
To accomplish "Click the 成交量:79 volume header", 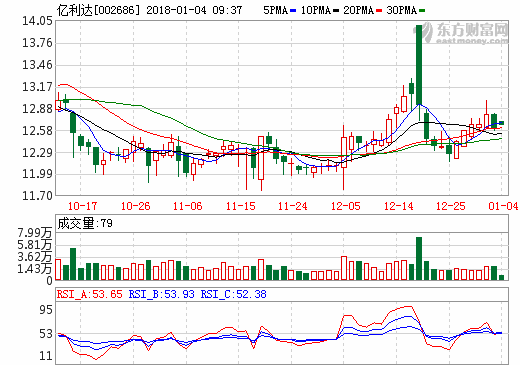I will coord(85,223).
